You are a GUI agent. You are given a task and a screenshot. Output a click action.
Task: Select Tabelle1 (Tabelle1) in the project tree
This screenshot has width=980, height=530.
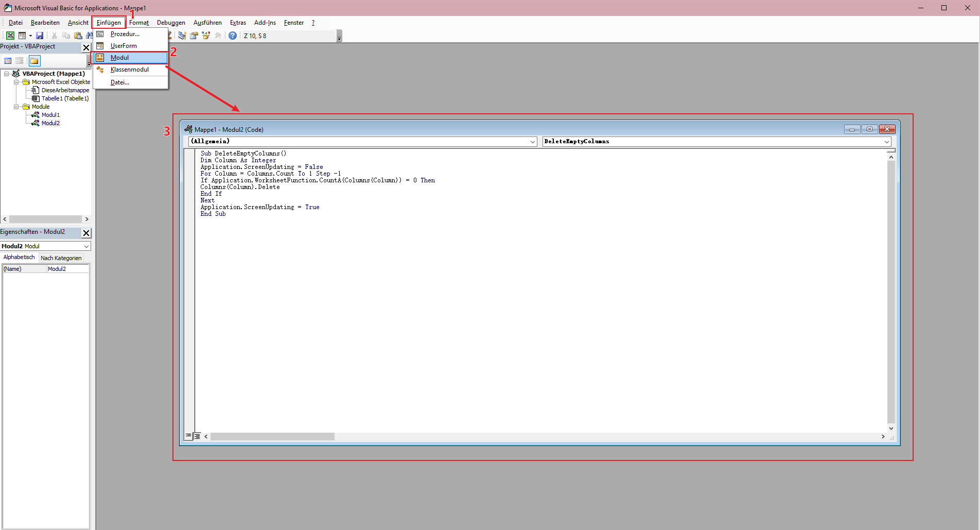click(65, 98)
